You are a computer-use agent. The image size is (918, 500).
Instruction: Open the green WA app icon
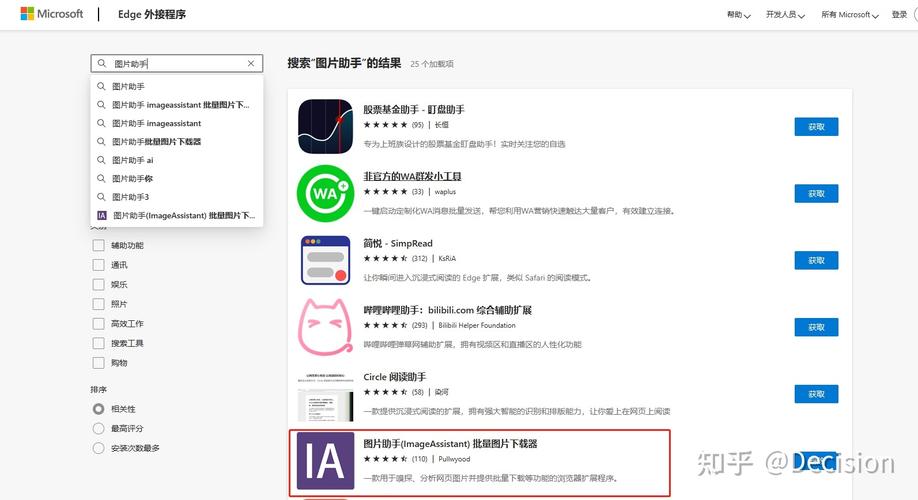pos(326,193)
